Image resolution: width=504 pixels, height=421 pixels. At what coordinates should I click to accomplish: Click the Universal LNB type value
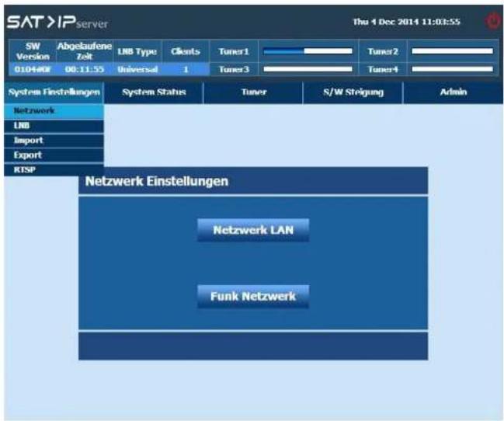pyautogui.click(x=137, y=69)
